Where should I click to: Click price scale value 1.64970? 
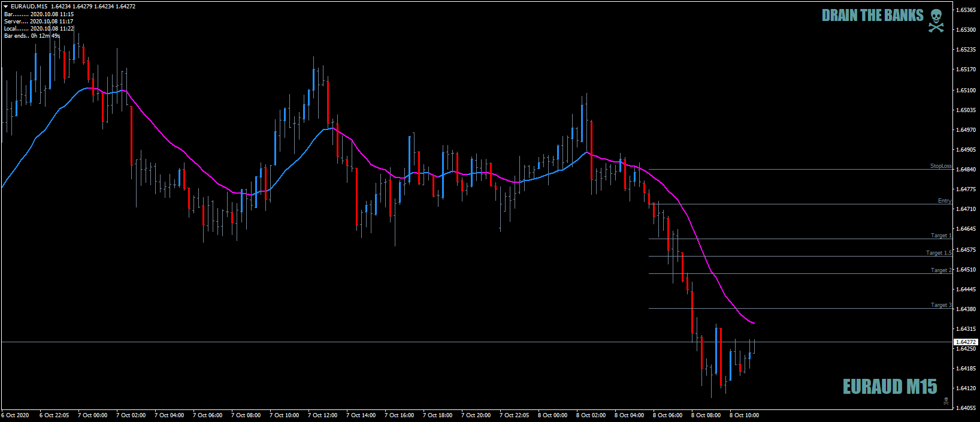pos(966,130)
